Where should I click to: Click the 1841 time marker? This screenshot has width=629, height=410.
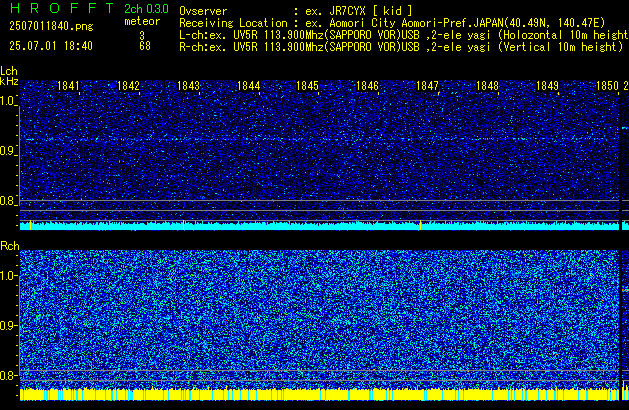coord(69,86)
